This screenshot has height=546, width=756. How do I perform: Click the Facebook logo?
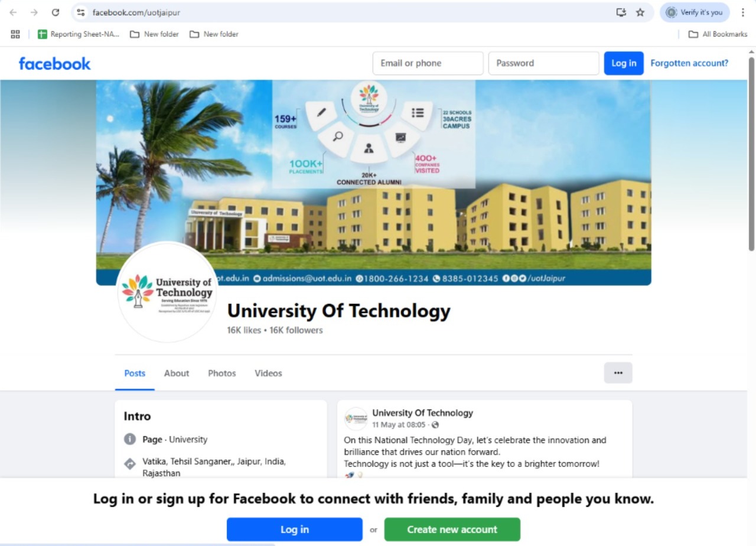(x=54, y=63)
